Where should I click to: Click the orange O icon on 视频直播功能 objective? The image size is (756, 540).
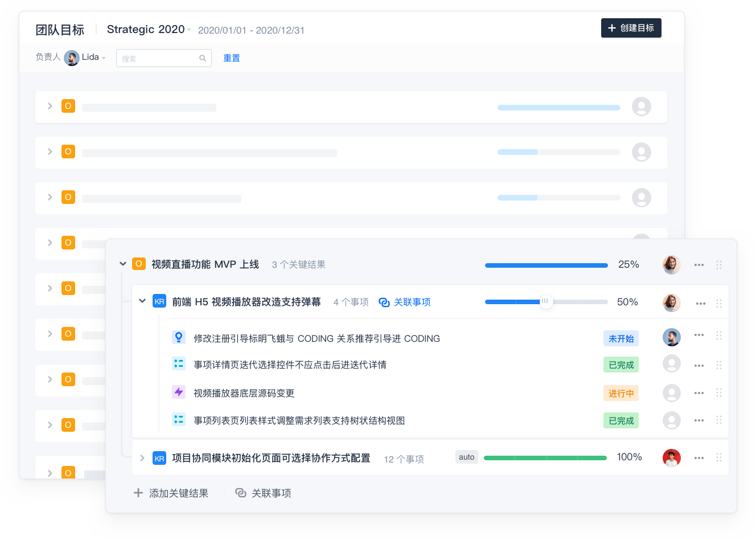(x=138, y=264)
